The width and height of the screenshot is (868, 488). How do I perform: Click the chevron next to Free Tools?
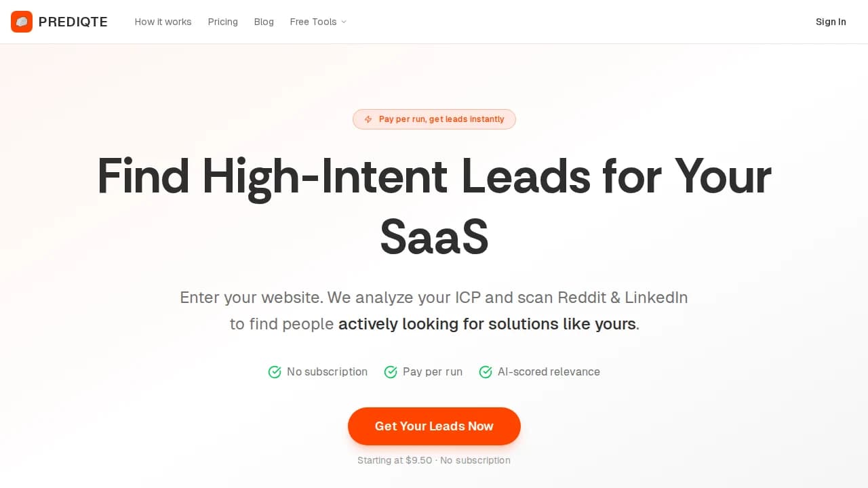pos(344,22)
